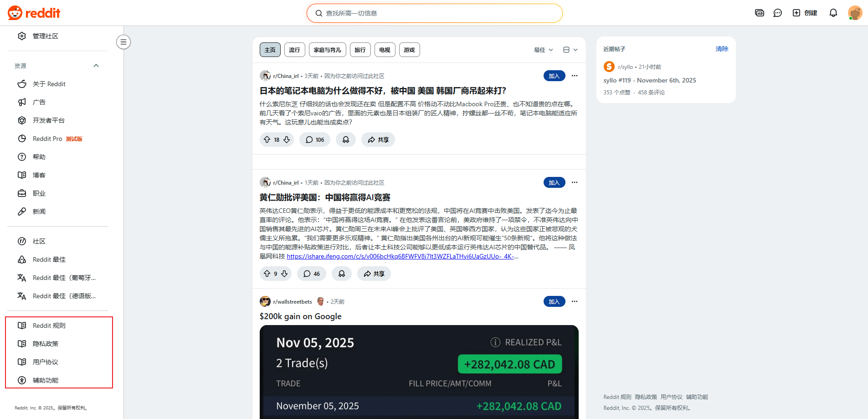Viewport: 868px width, 419px height.
Task: Open the feed layout view dropdown
Action: 570,50
